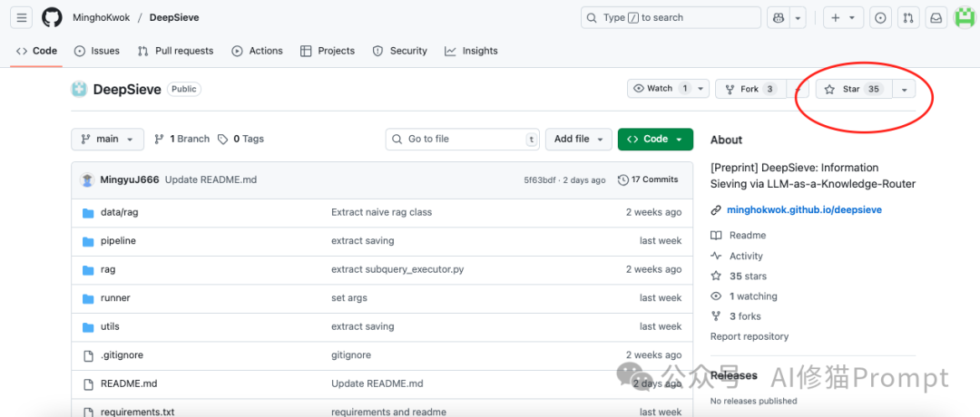Image resolution: width=980 pixels, height=417 pixels.
Task: View the 0 Tags link
Action: 240,140
